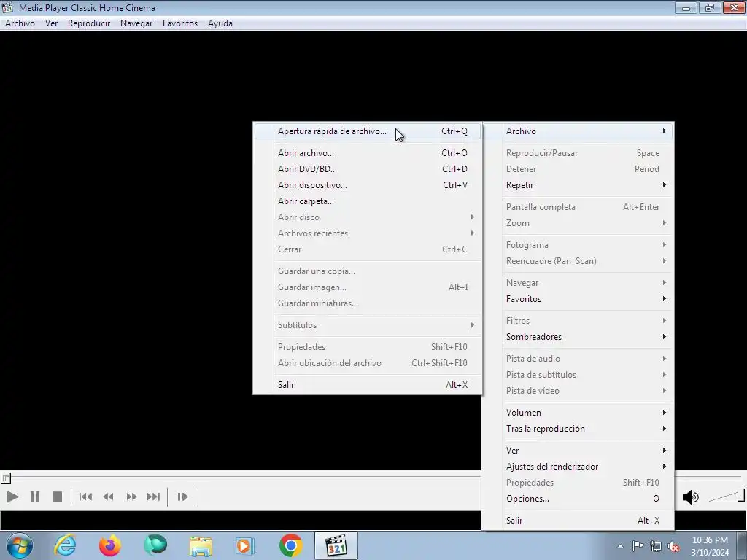The width and height of the screenshot is (747, 560).
Task: Click the MPC-HC title bar app icon
Action: coord(7,7)
